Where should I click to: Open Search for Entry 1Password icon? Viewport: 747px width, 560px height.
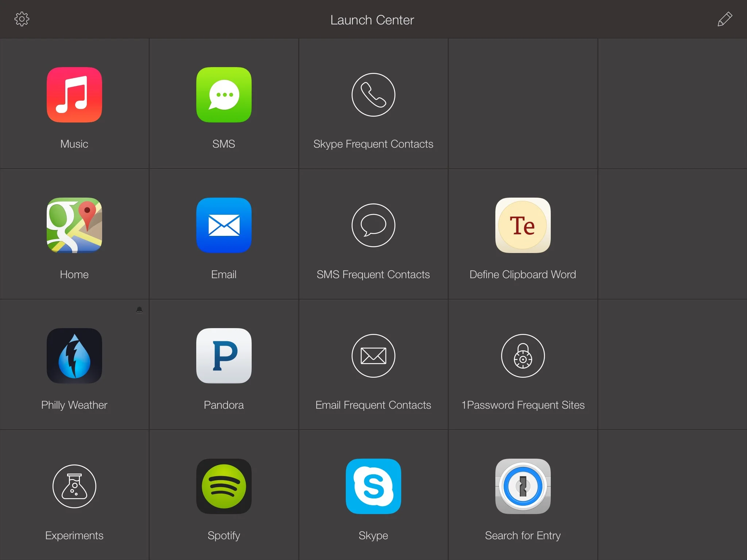[523, 486]
